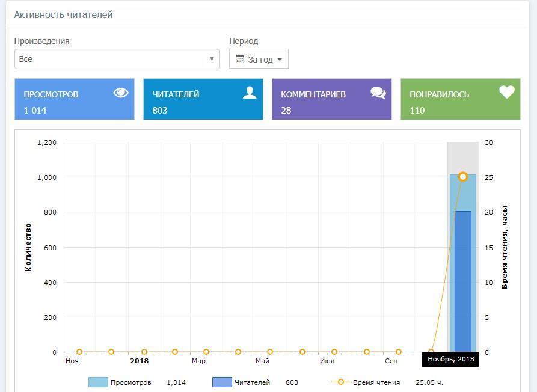Click the eye icon on Просмотров card

coord(121,93)
